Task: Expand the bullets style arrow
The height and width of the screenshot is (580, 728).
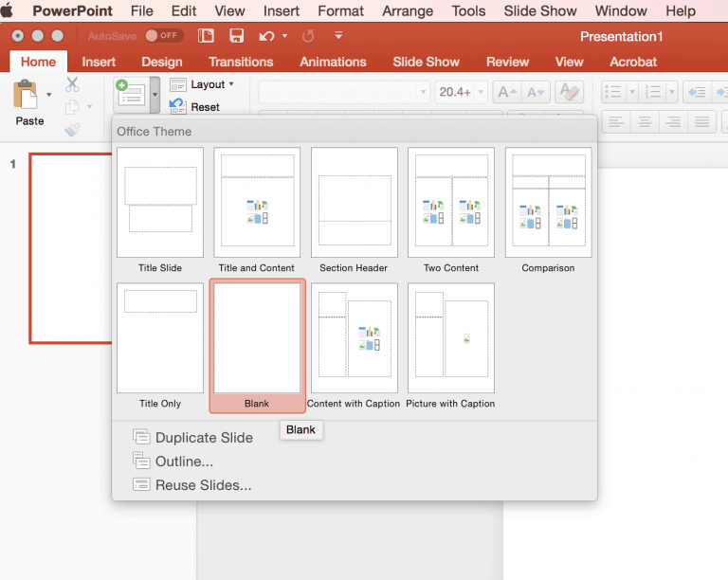Action: (632, 92)
